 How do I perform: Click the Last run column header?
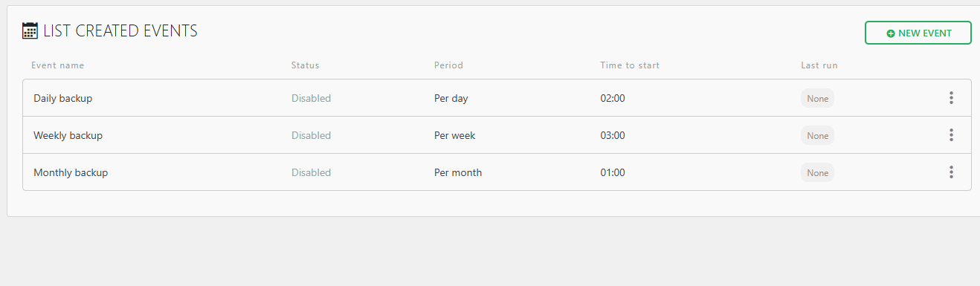[x=819, y=65]
